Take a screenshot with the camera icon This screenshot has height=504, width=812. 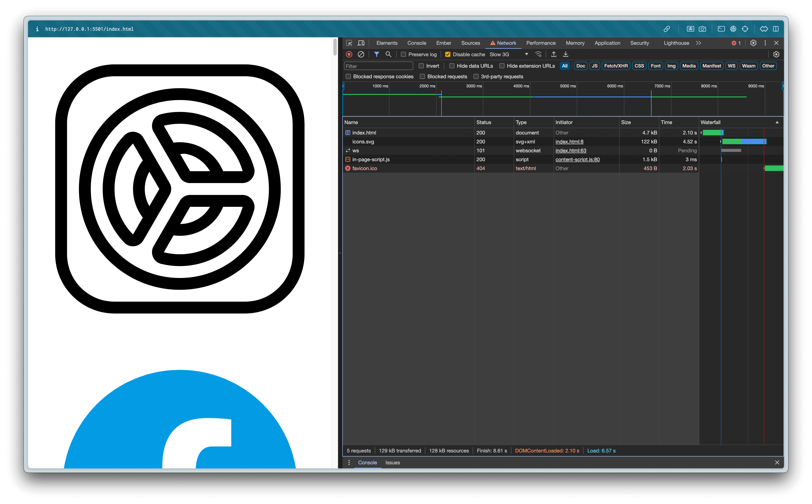[x=702, y=29]
